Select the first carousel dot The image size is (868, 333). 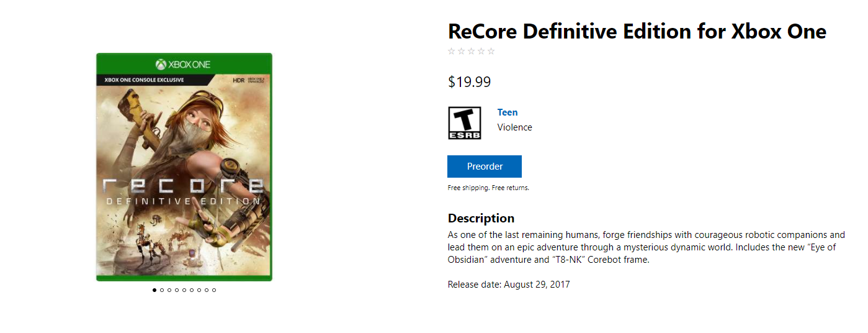point(154,290)
